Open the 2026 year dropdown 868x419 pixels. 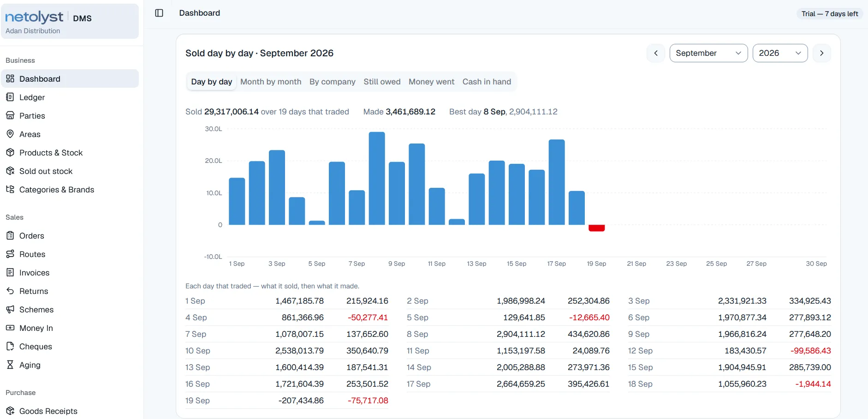click(x=780, y=53)
